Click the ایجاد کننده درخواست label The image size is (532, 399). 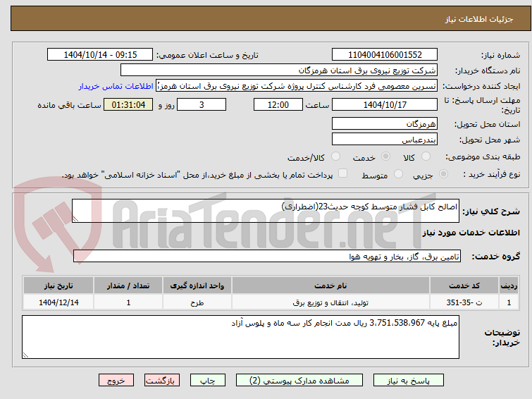(x=481, y=86)
